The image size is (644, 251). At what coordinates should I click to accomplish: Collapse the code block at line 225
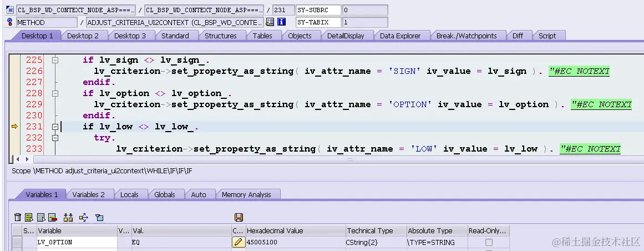point(55,60)
